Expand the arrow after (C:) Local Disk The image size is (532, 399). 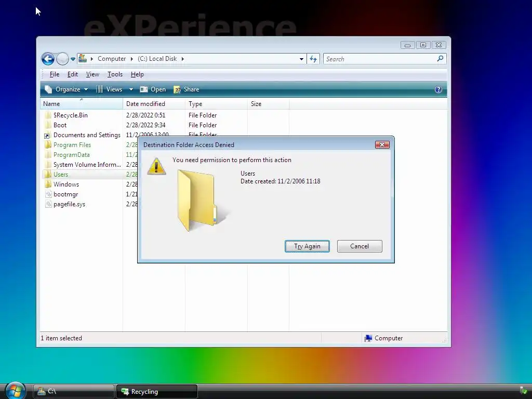pyautogui.click(x=182, y=59)
